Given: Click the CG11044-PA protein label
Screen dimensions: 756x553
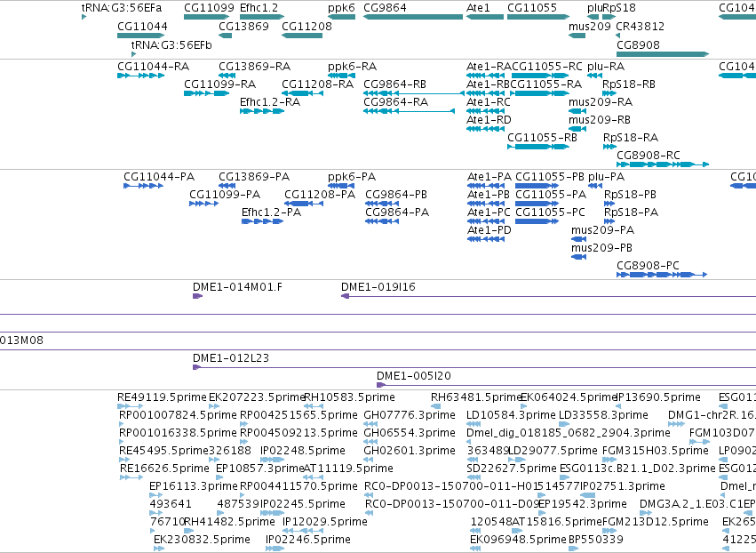Looking at the screenshot, I should point(159,177).
